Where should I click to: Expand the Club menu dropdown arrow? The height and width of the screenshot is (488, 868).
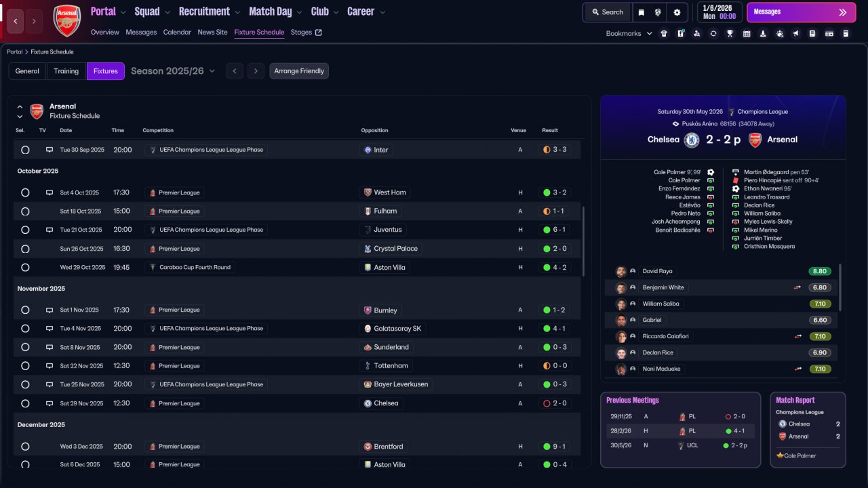point(336,12)
